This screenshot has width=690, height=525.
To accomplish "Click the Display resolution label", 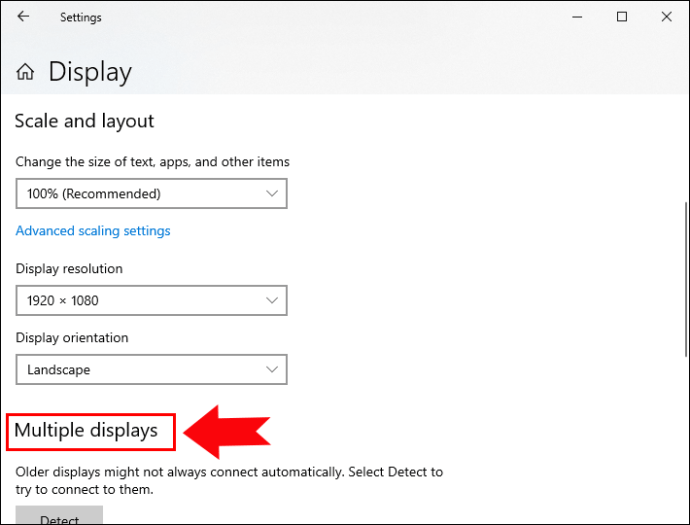I will pyautogui.click(x=69, y=269).
